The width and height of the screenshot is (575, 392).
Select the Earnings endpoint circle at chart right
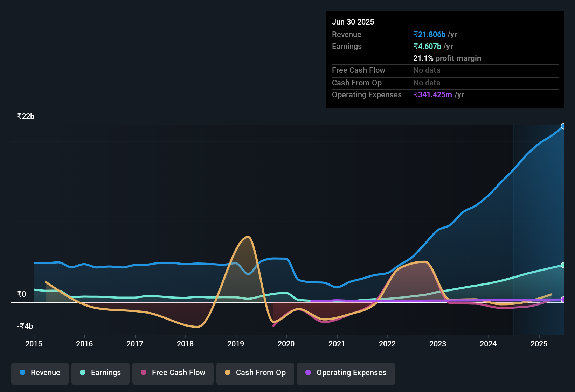click(563, 265)
